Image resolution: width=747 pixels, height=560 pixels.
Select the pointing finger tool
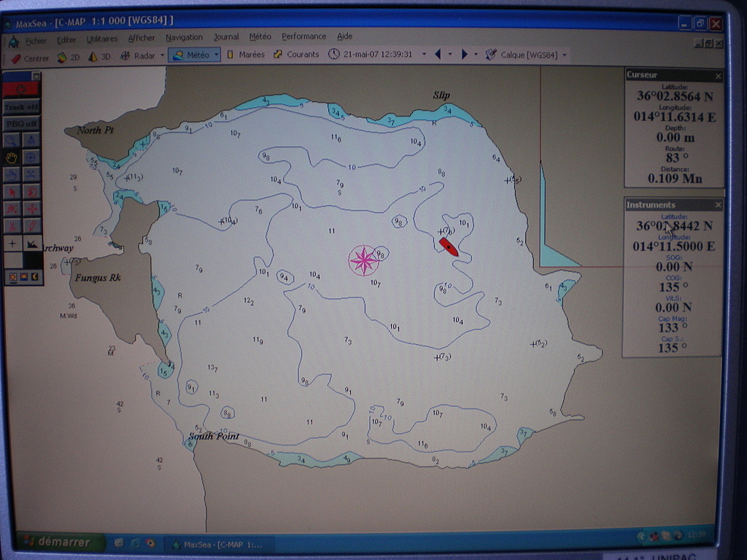12,175
